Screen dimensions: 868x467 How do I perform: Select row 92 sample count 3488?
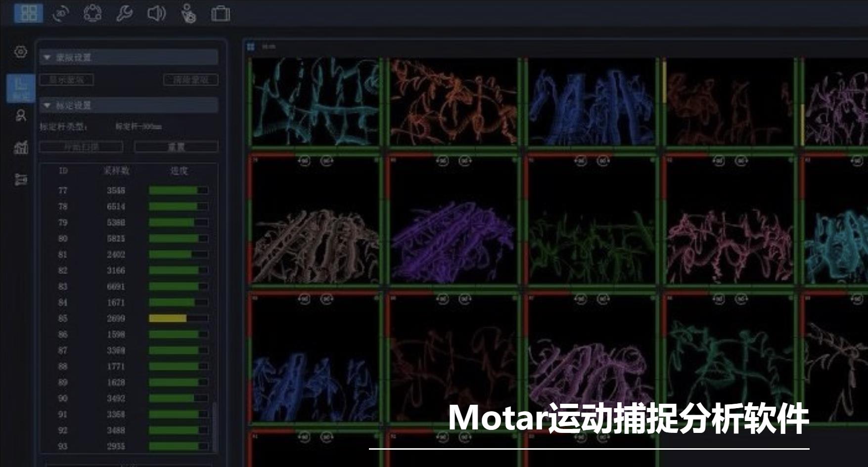116,430
